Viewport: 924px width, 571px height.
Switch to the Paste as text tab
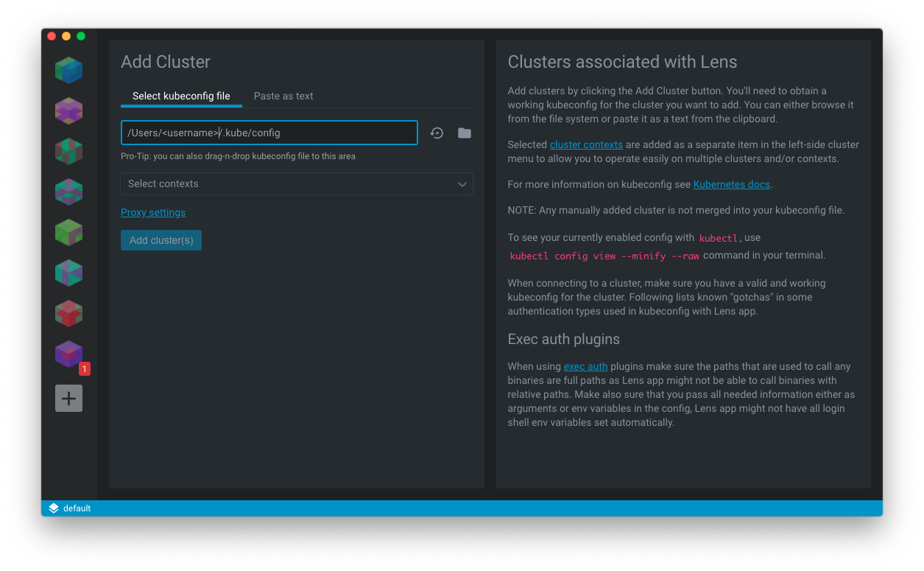(x=283, y=96)
